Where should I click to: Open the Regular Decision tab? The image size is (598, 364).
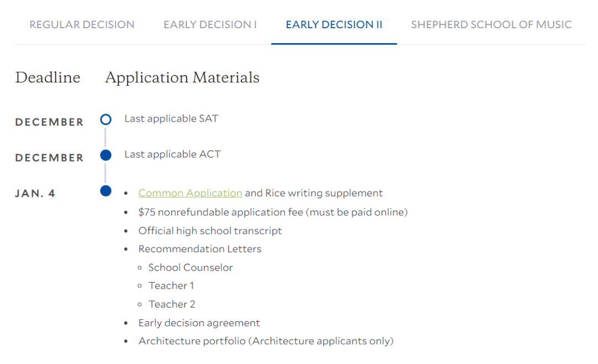pyautogui.click(x=82, y=25)
